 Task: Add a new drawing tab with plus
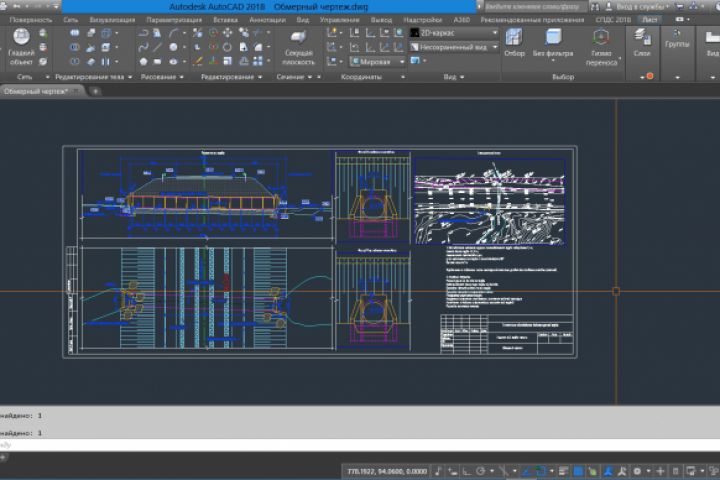point(96,91)
